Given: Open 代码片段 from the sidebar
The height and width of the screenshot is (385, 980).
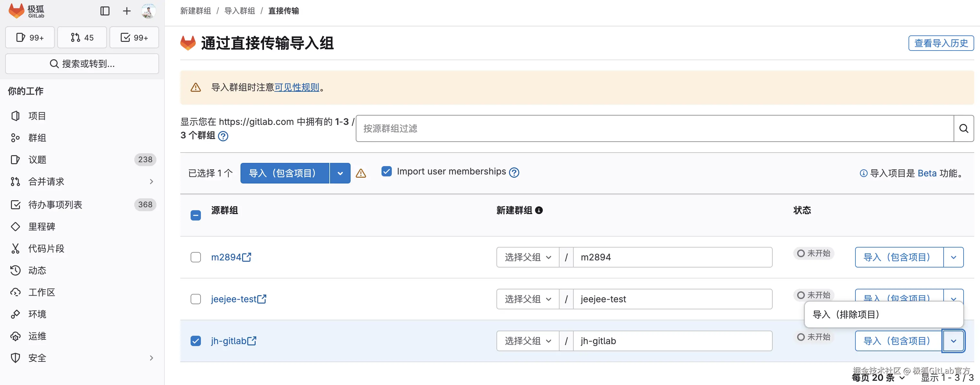Looking at the screenshot, I should tap(46, 248).
